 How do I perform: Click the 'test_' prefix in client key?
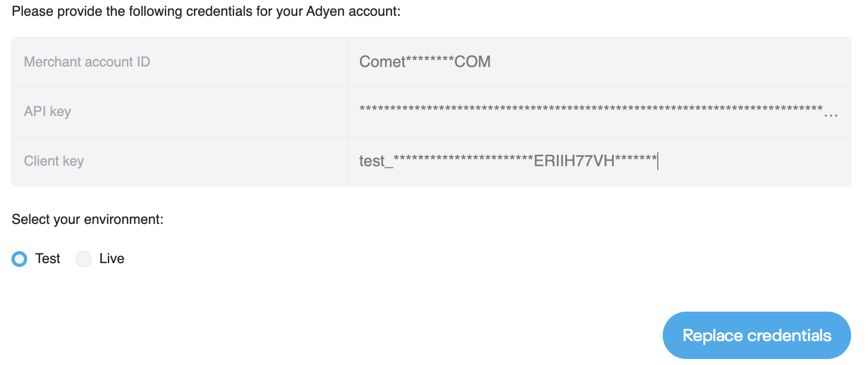[376, 162]
